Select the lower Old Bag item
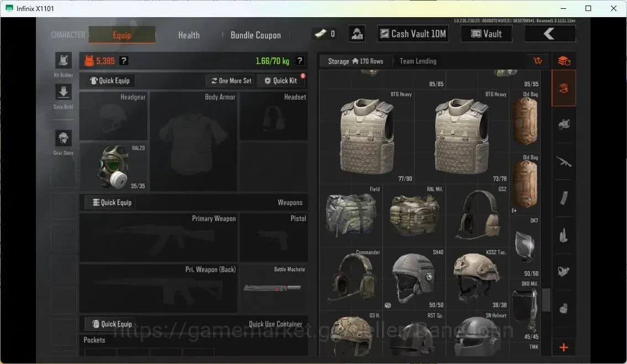This screenshot has height=364, width=627. pyautogui.click(x=525, y=184)
